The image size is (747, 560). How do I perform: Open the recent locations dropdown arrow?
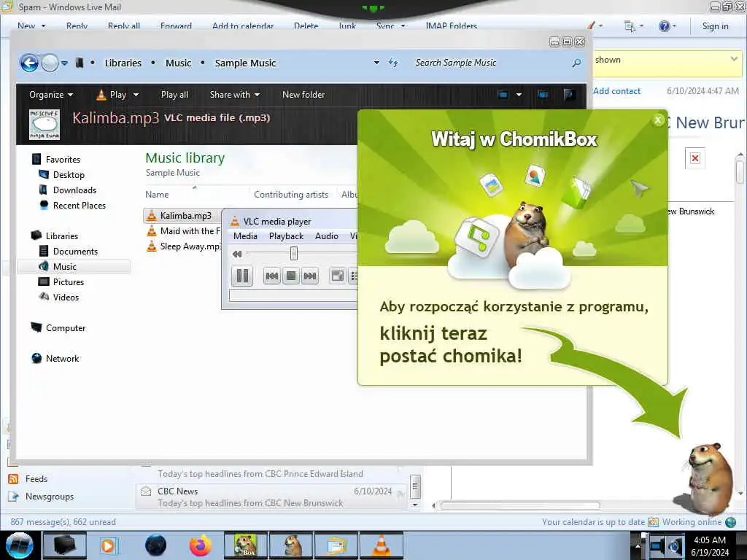click(x=64, y=63)
